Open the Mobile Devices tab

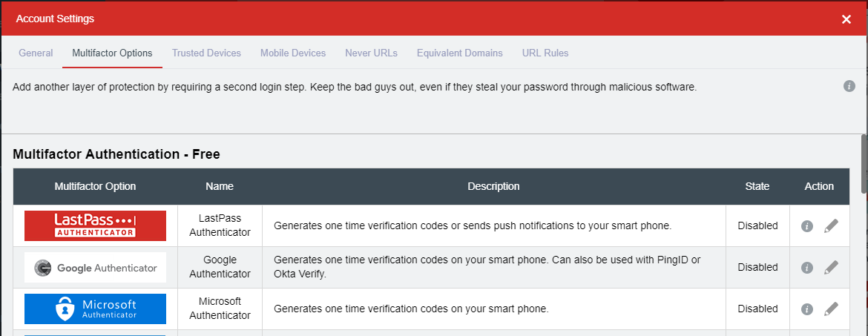[293, 53]
